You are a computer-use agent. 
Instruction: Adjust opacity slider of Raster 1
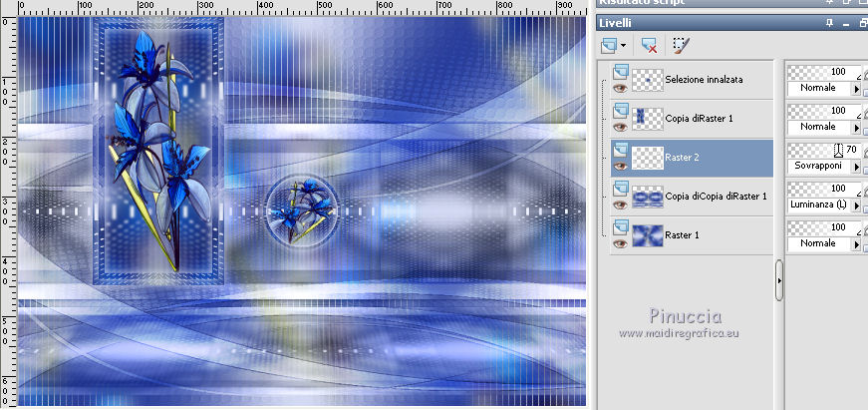[x=824, y=227]
